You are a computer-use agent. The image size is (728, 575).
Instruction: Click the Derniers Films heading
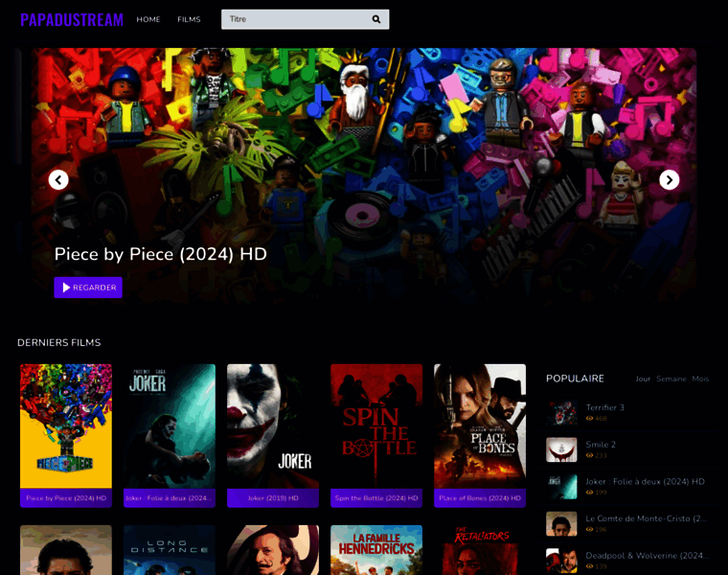(x=59, y=343)
